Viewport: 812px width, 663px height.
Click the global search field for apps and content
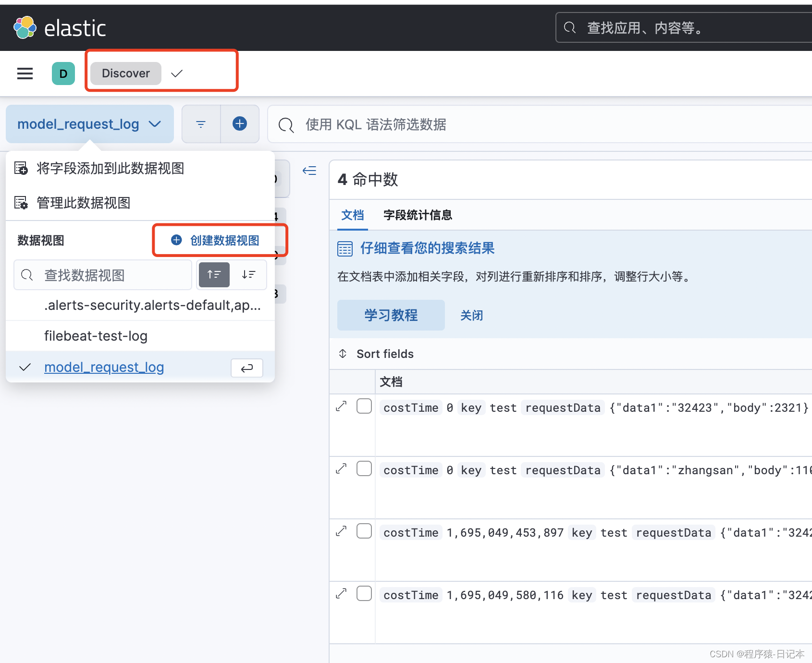684,28
